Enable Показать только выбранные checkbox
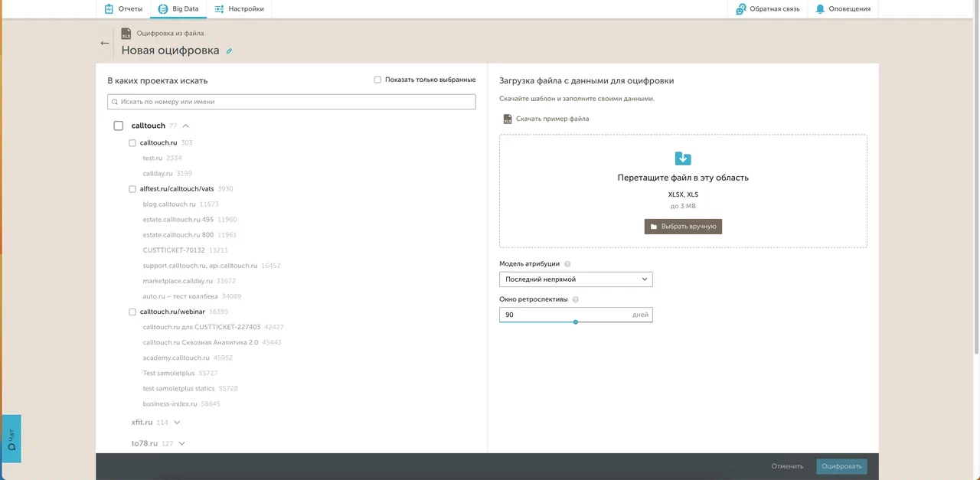 click(377, 80)
